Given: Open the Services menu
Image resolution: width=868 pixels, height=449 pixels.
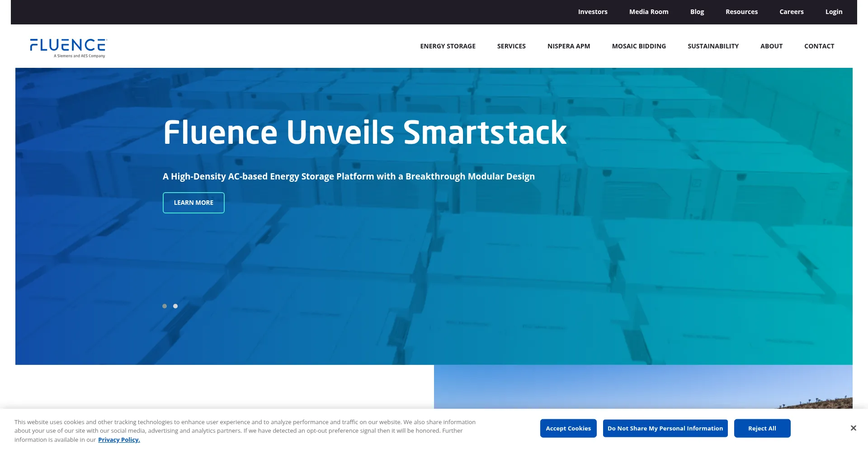Looking at the screenshot, I should (511, 46).
